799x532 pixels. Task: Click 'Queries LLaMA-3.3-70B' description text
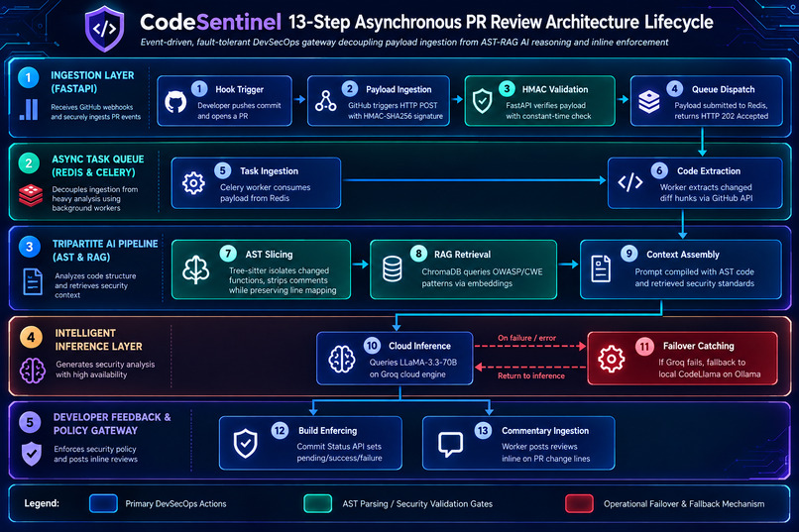click(412, 363)
